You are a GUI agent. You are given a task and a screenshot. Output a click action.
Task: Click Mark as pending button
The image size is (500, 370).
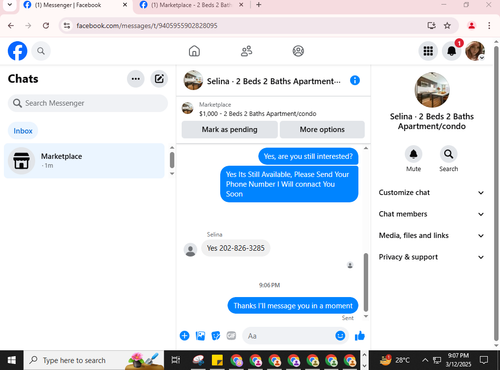point(229,130)
